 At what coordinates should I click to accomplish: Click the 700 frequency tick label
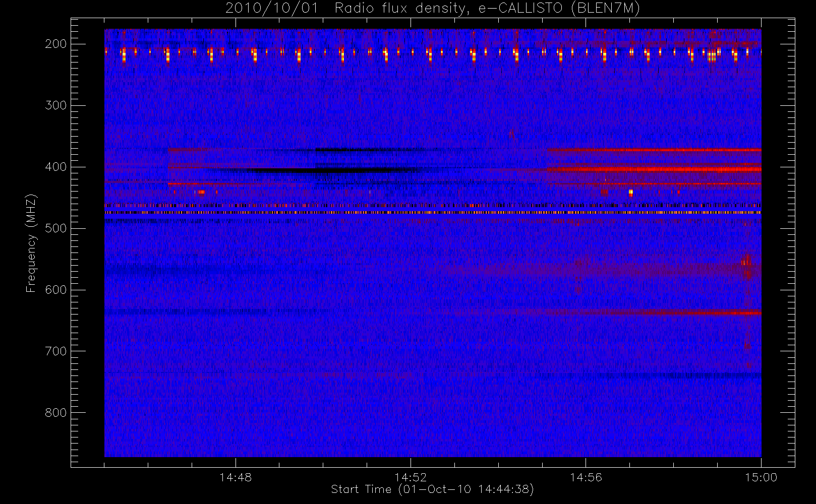(x=56, y=351)
